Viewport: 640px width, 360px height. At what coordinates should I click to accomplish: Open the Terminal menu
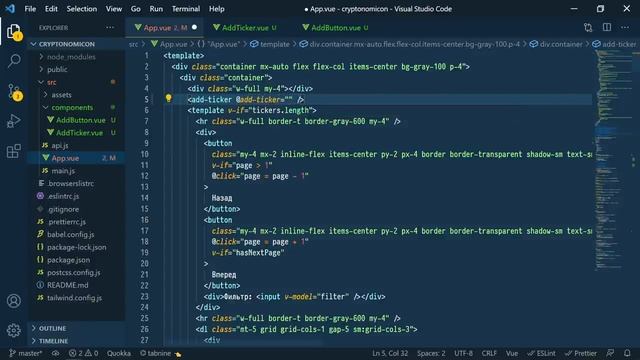pyautogui.click(x=186, y=9)
